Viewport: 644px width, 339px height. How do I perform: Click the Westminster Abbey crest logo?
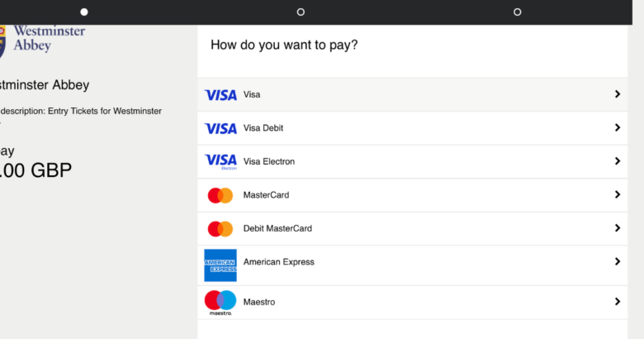[x=2, y=42]
